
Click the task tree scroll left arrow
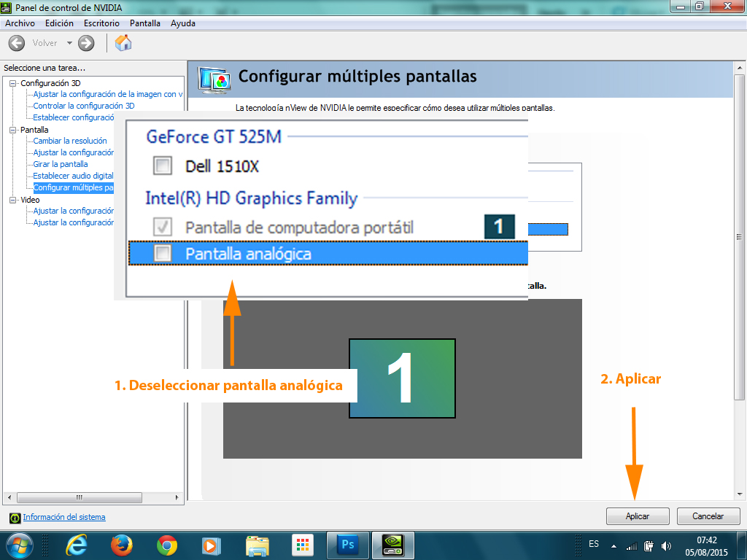click(x=9, y=497)
